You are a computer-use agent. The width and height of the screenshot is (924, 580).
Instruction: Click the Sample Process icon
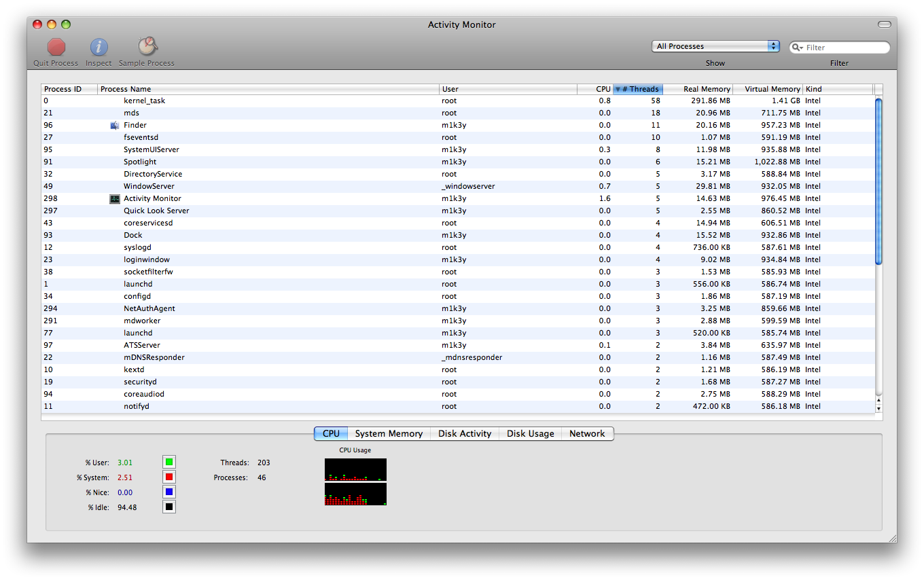[x=147, y=46]
